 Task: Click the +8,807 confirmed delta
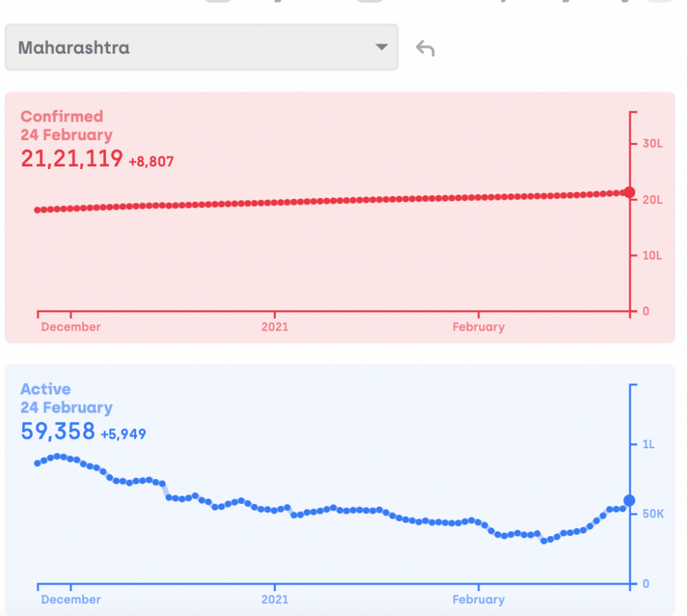(152, 161)
